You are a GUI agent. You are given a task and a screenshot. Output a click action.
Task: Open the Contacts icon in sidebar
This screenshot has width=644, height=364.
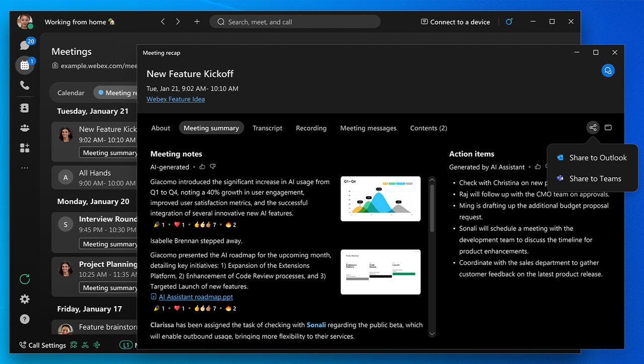25,108
